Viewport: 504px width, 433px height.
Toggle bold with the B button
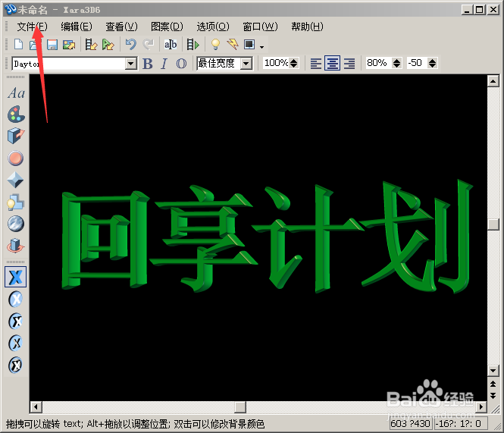coord(148,64)
